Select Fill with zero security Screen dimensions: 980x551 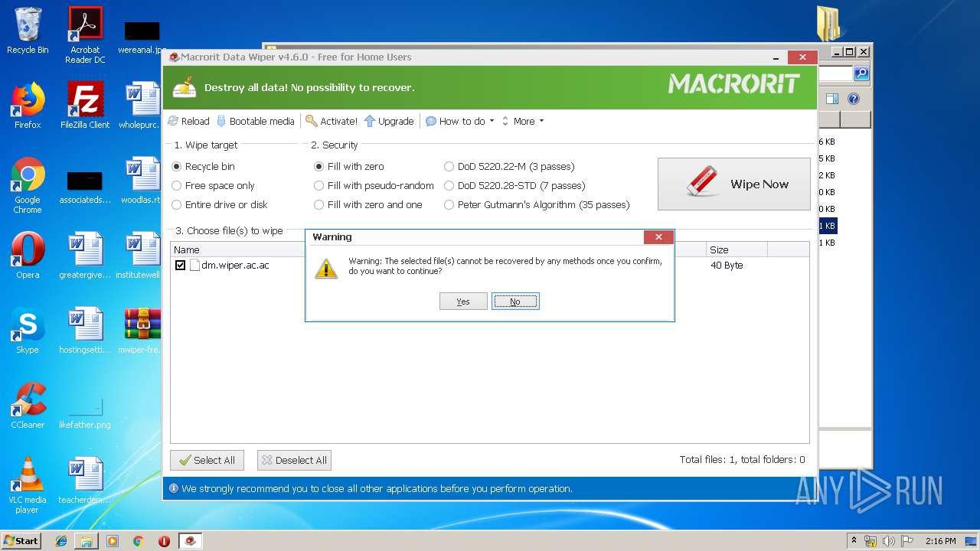pyautogui.click(x=349, y=166)
